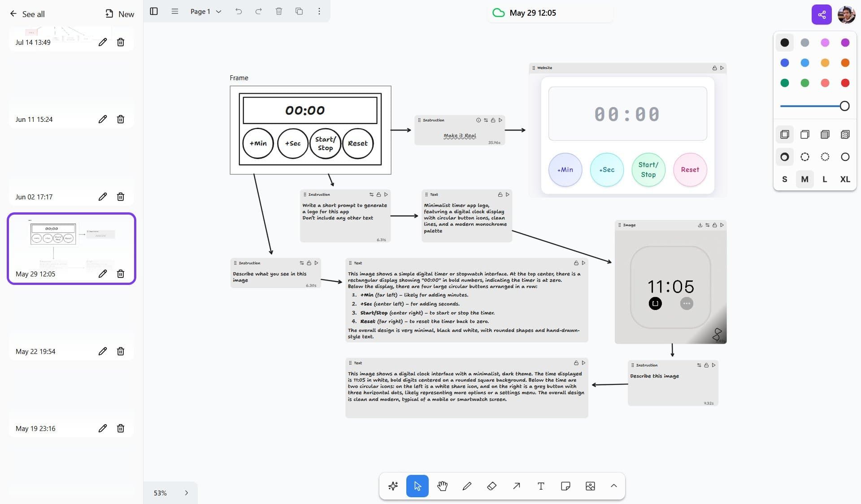Click 'See all' in the sidebar
Screen dimensions: 861x504
pos(33,14)
